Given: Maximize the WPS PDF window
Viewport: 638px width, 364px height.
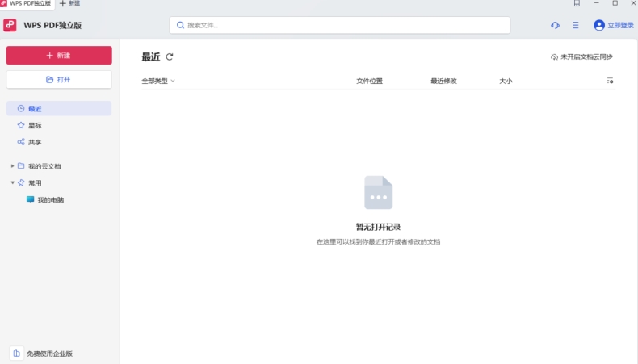Looking at the screenshot, I should coord(615,3).
